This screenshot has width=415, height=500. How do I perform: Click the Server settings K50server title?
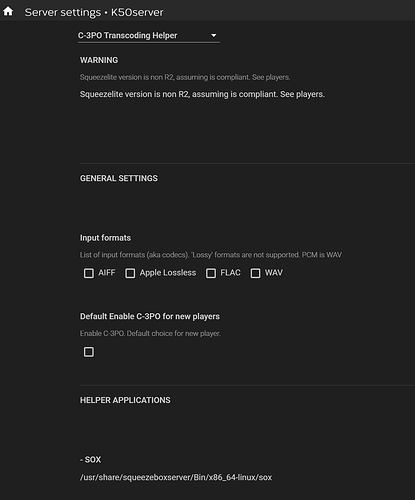pyautogui.click(x=94, y=12)
